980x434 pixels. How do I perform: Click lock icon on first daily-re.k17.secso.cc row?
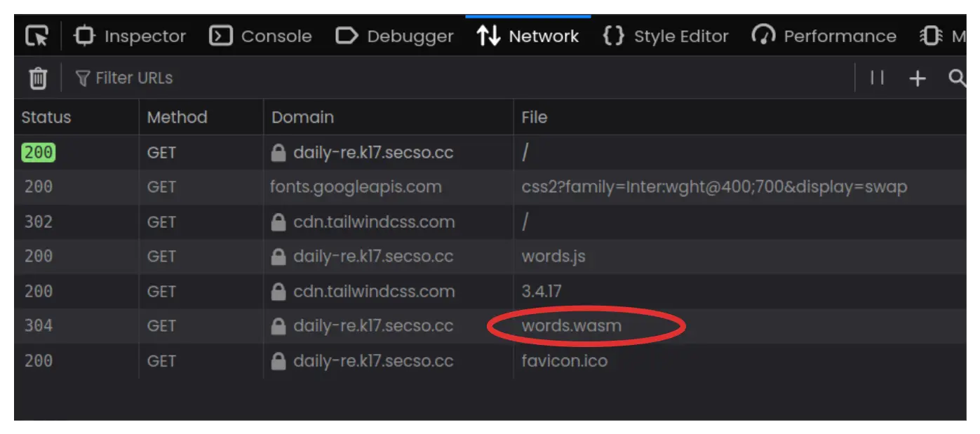(x=278, y=153)
